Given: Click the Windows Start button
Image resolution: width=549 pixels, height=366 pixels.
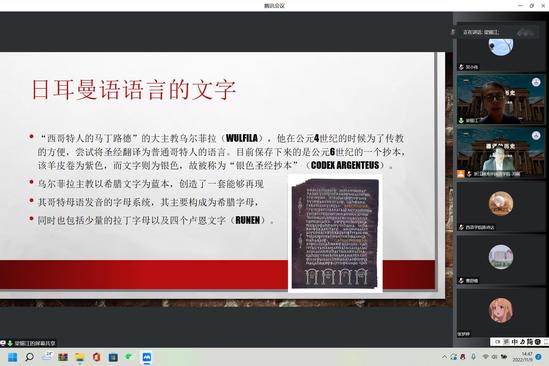Looking at the screenshot, I should click(x=13, y=357).
